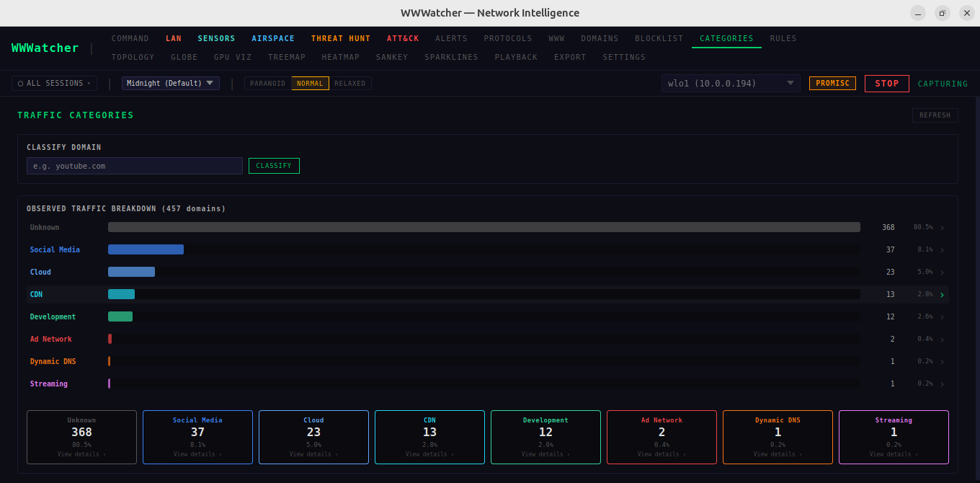View details on Social Media card
Image resolution: width=980 pixels, height=483 pixels.
[x=197, y=454]
